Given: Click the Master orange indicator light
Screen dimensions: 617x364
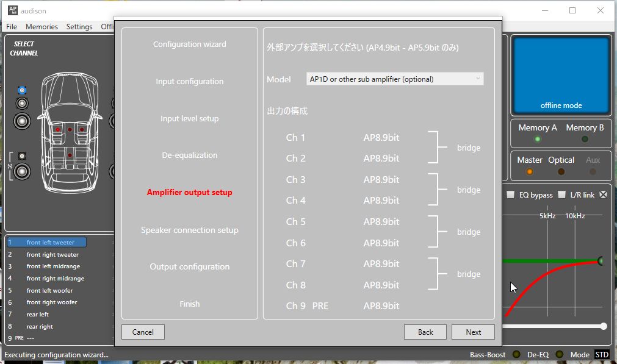Looking at the screenshot, I should click(530, 172).
